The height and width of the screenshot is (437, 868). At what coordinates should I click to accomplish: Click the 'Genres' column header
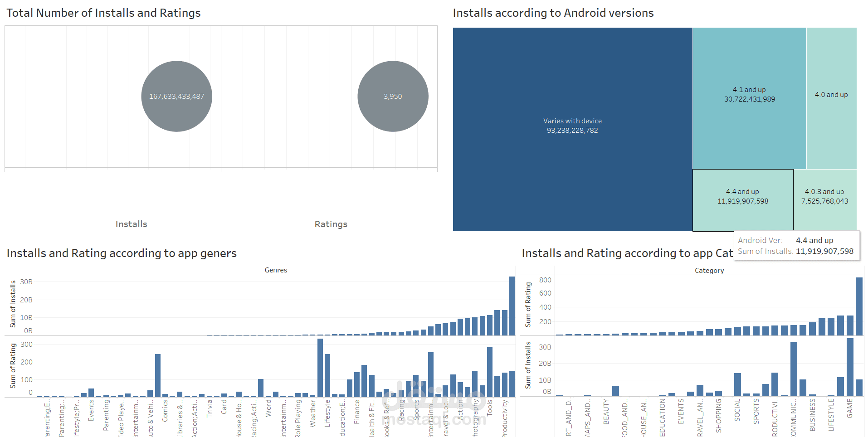click(276, 270)
